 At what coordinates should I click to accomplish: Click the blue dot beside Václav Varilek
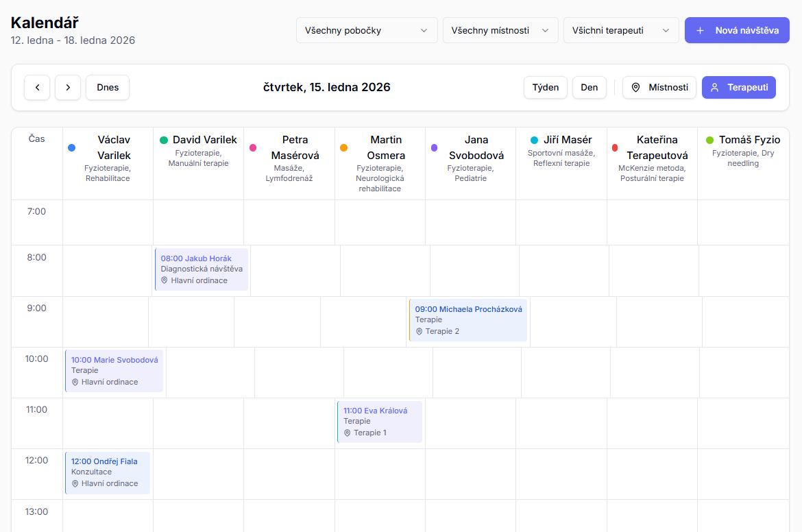[72, 147]
